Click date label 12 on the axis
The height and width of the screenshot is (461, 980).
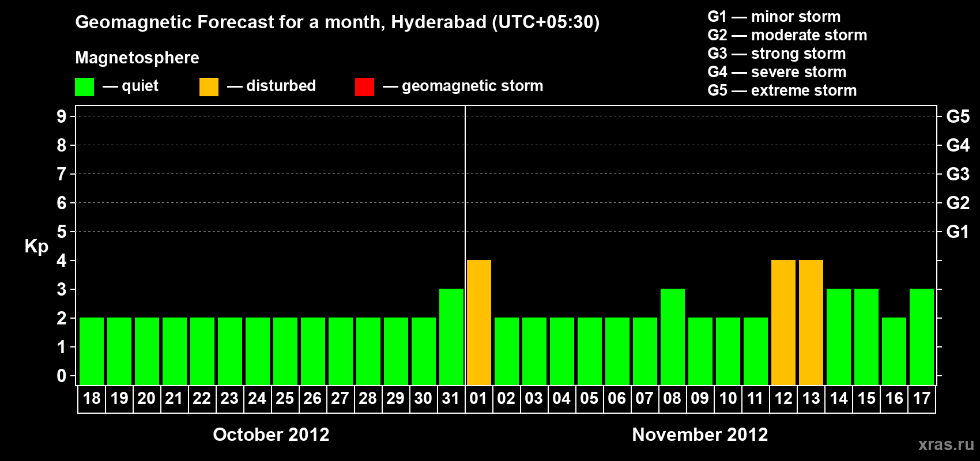click(x=783, y=399)
